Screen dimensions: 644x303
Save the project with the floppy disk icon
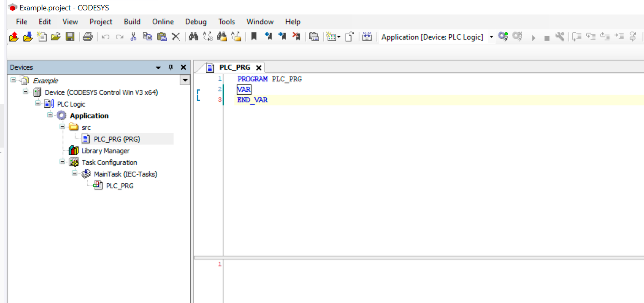click(x=70, y=37)
